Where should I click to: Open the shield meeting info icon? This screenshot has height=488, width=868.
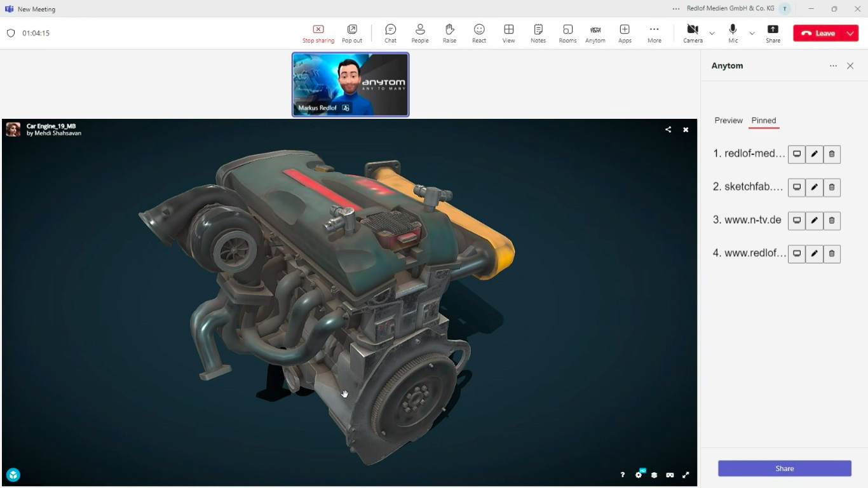click(x=11, y=33)
